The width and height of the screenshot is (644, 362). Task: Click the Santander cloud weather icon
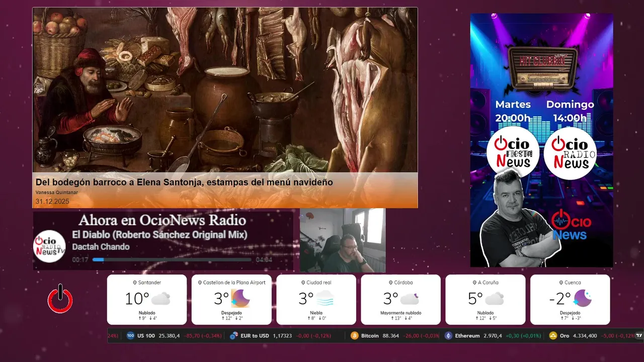[161, 299]
